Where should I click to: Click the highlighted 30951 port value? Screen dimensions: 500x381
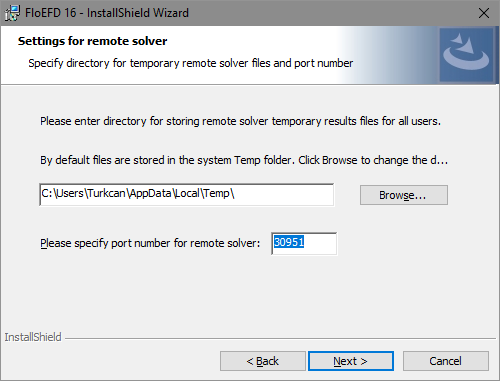pyautogui.click(x=289, y=242)
